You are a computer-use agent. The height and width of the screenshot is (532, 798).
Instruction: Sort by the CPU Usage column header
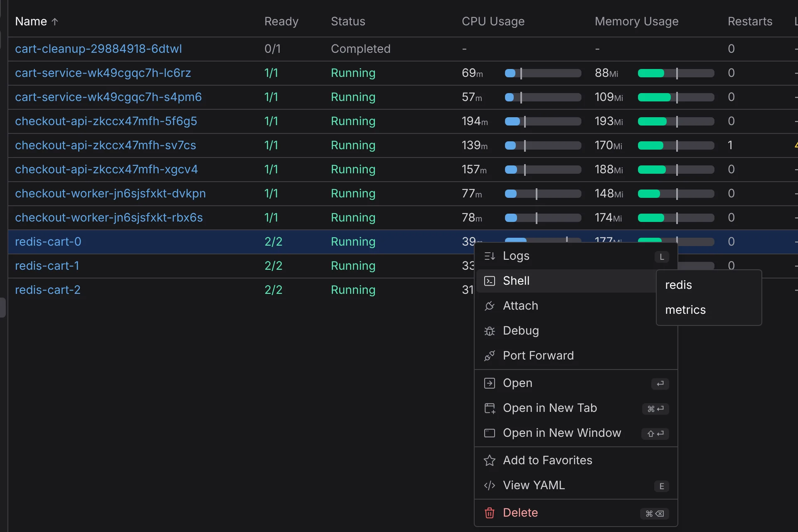pos(493,22)
